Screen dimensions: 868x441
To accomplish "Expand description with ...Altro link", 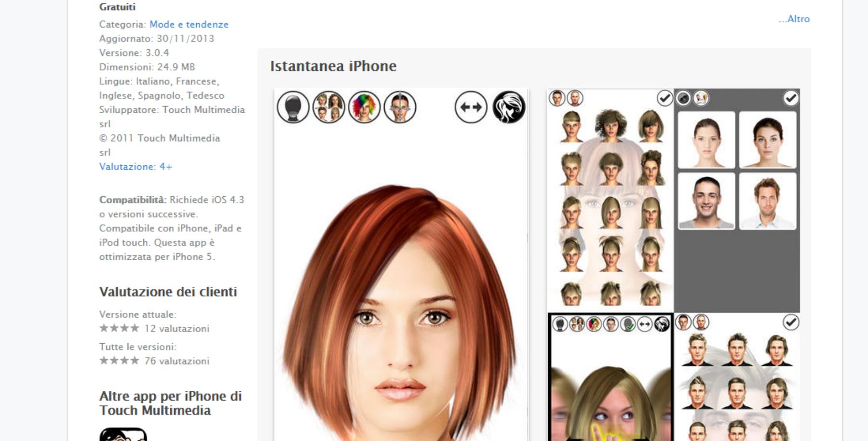I will coord(794,19).
